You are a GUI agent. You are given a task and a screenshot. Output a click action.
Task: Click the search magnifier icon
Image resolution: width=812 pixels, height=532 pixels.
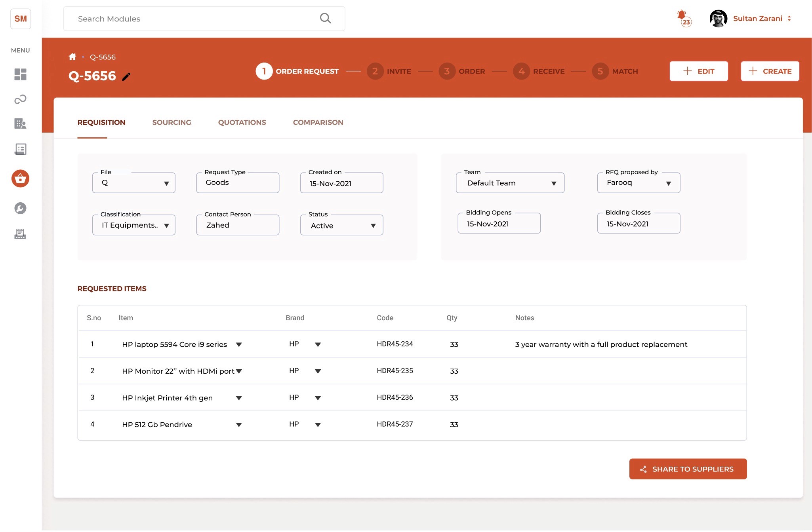tap(325, 19)
